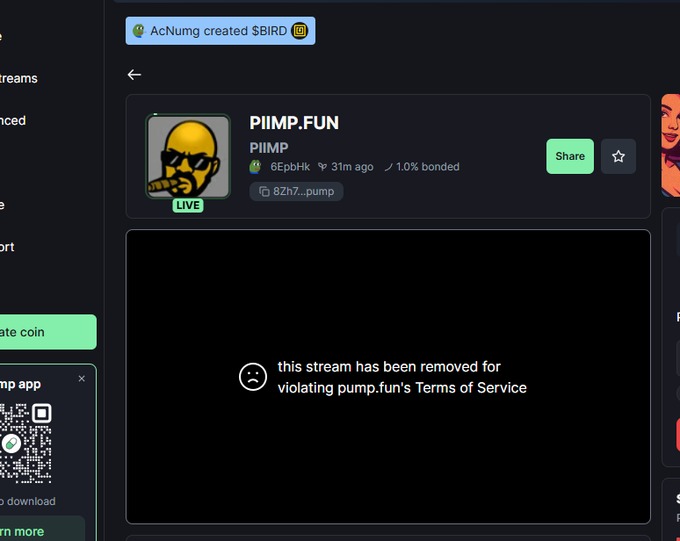Image resolution: width=680 pixels, height=541 pixels.
Task: Click the pill logo in QR code center
Action: click(x=11, y=443)
